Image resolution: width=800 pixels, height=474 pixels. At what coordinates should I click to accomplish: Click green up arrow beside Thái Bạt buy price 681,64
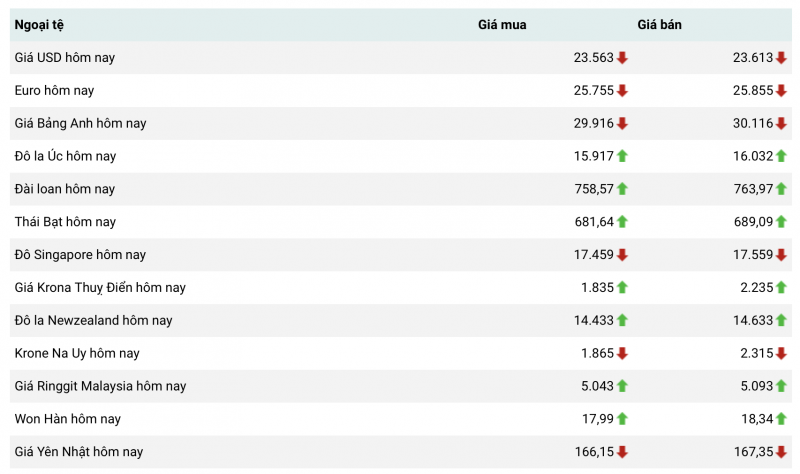tap(622, 222)
